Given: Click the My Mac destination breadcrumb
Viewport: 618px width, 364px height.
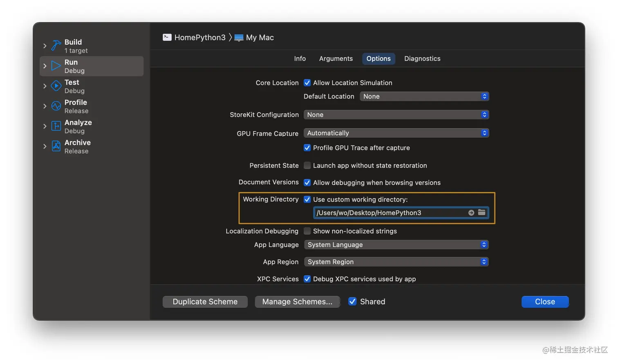Looking at the screenshot, I should point(254,38).
